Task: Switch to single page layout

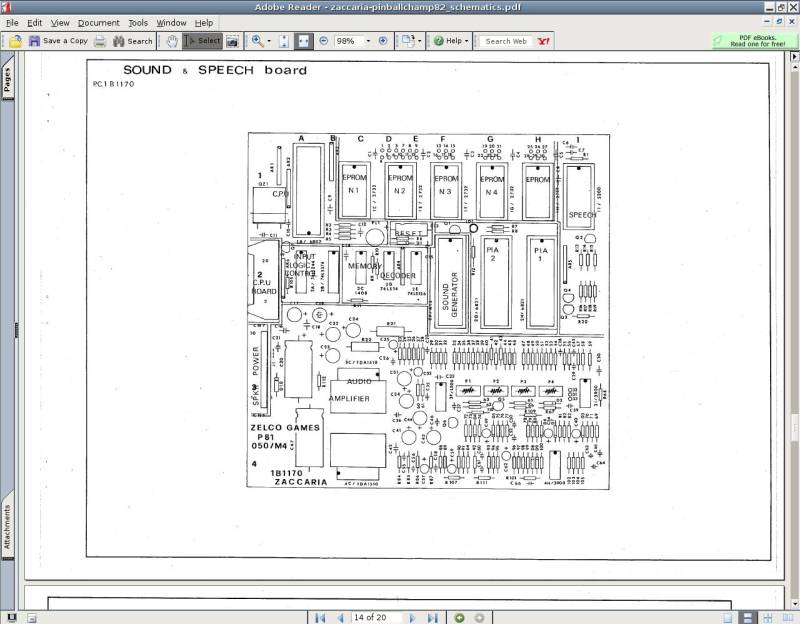Action: click(727, 617)
